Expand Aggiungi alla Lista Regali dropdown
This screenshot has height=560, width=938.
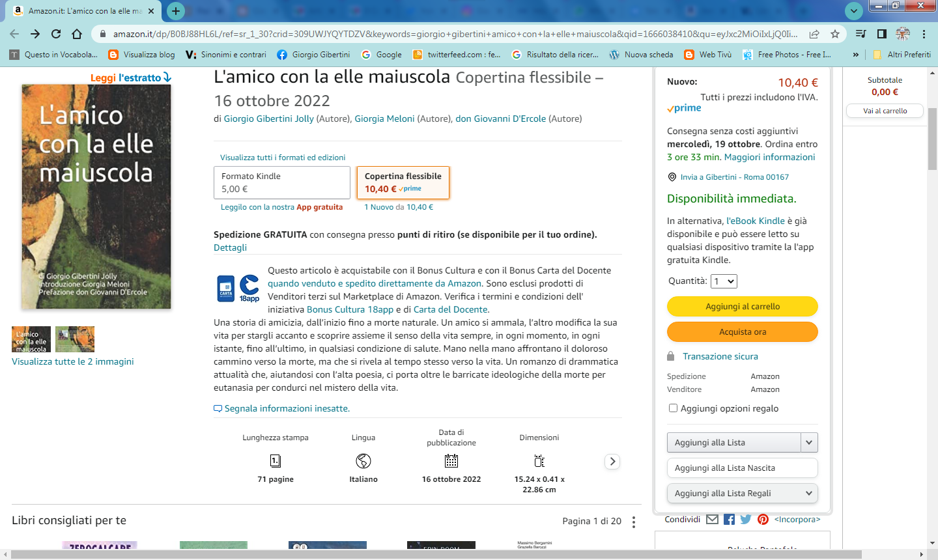click(743, 493)
